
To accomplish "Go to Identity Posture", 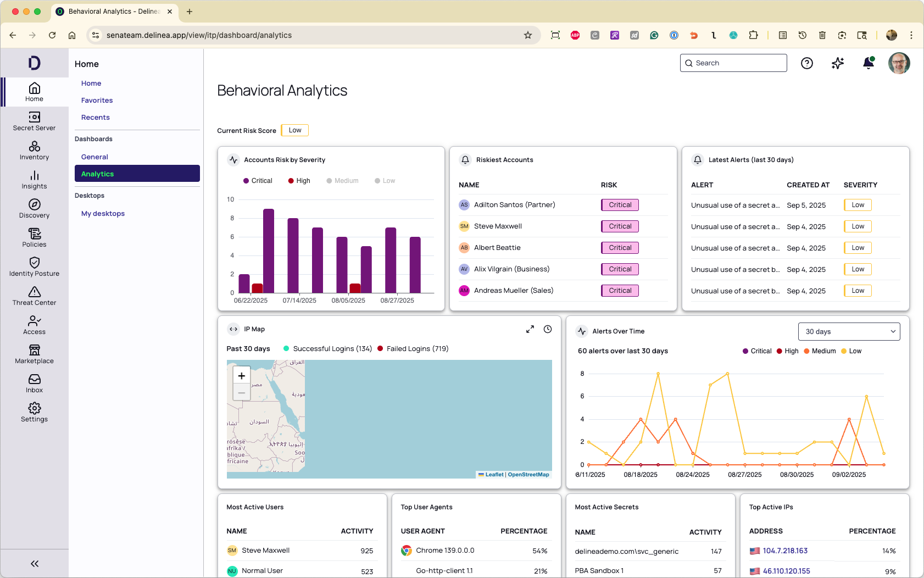I will tap(34, 267).
